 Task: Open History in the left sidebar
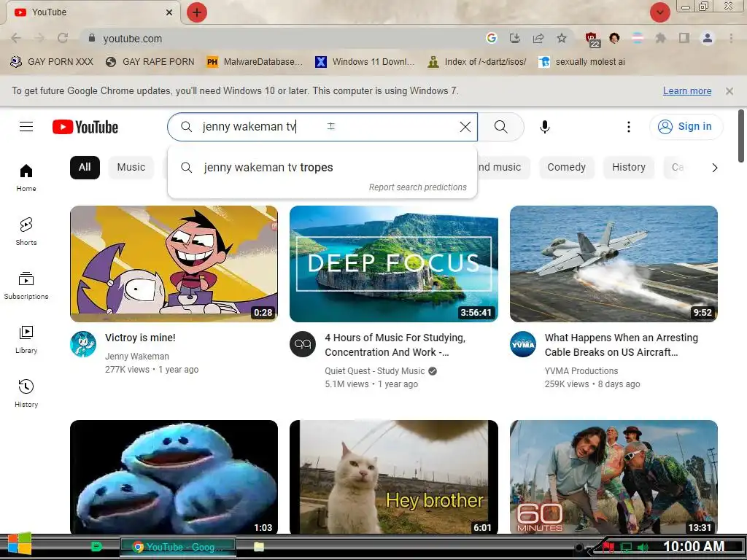26,393
